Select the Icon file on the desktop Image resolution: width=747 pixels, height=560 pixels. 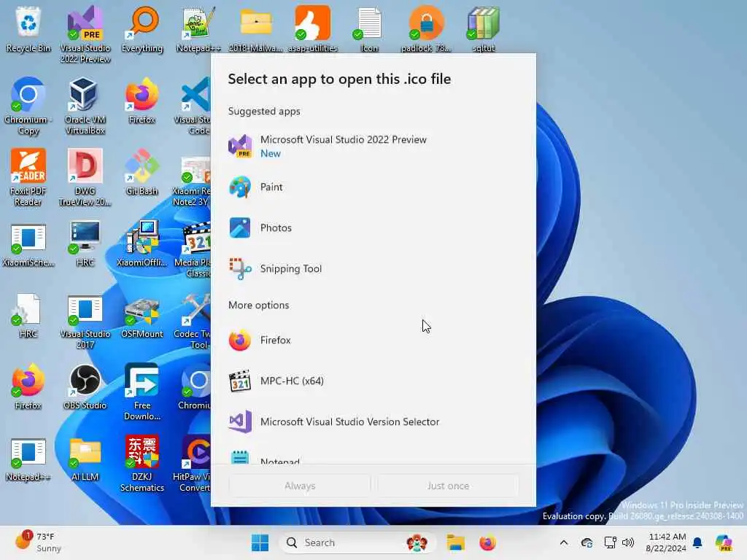pyautogui.click(x=369, y=29)
